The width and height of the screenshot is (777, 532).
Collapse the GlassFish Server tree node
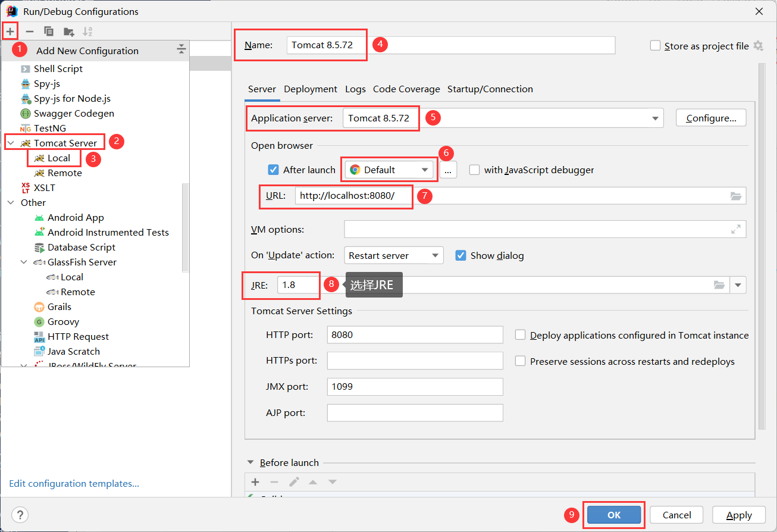[x=24, y=262]
